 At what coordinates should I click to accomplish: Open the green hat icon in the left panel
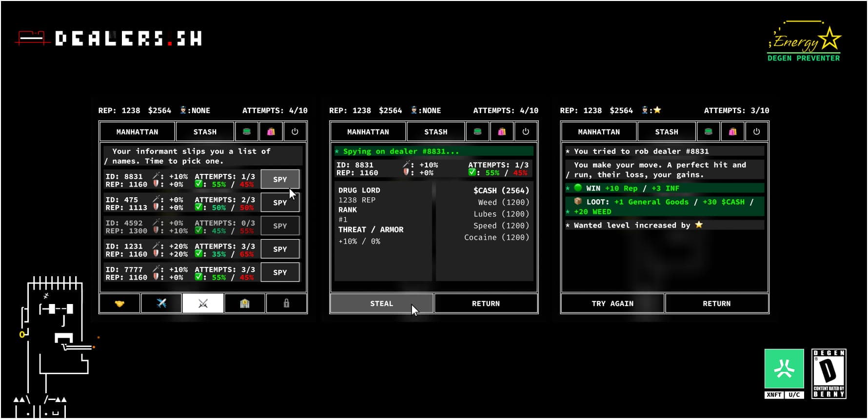tap(247, 132)
